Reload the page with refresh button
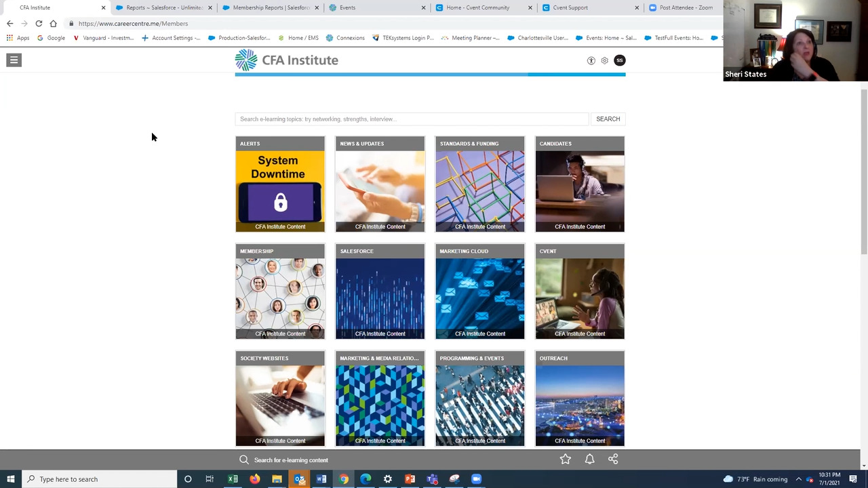The height and width of the screenshot is (488, 868). click(39, 24)
